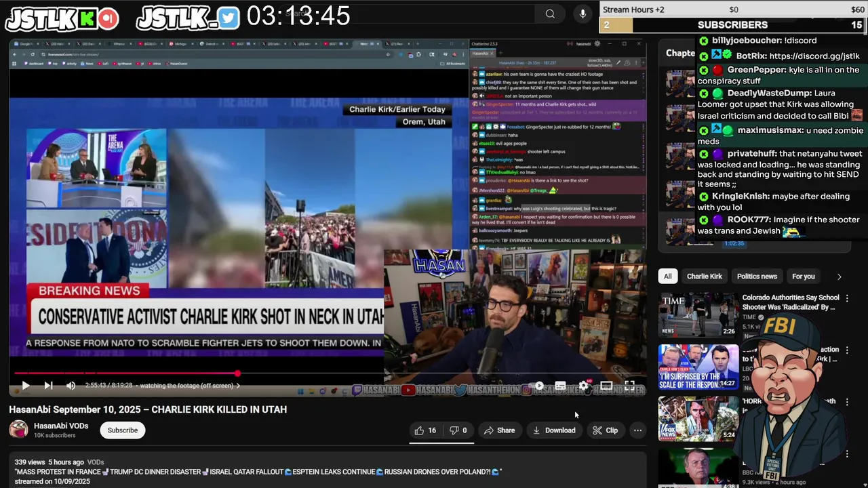The height and width of the screenshot is (488, 868).
Task: Select the For you filter chip
Action: coord(804,277)
